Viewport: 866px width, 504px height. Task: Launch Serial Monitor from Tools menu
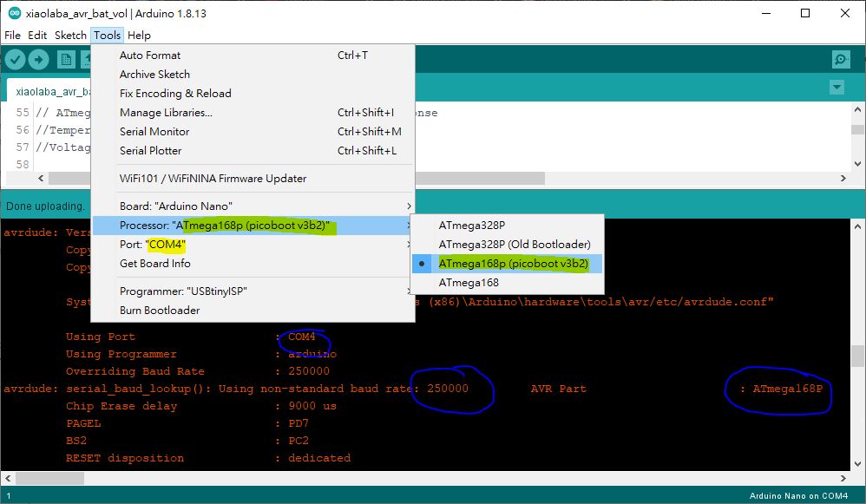pos(253,131)
